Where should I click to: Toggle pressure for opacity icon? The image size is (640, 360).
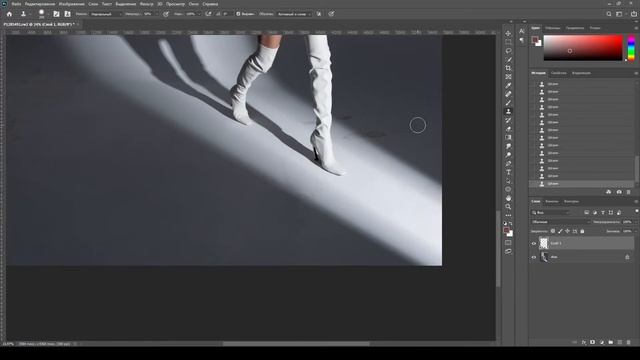coord(166,14)
